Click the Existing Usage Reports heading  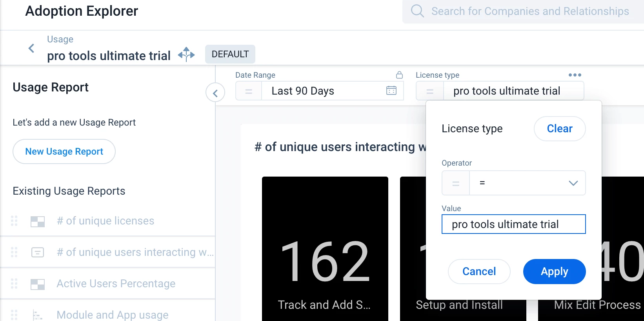[69, 191]
